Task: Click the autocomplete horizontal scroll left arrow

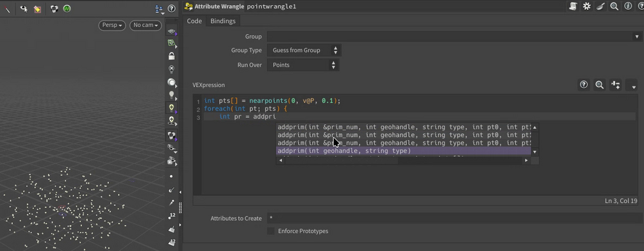Action: point(281,161)
